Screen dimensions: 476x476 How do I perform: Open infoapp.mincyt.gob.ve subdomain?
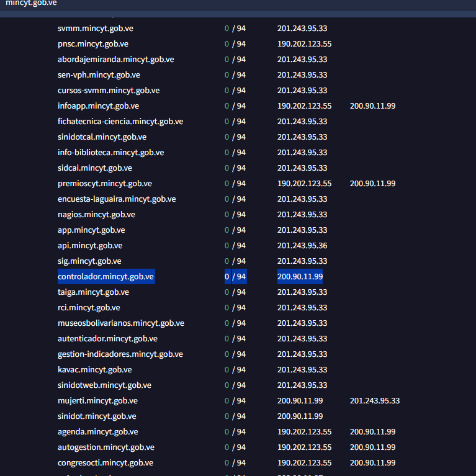(98, 106)
